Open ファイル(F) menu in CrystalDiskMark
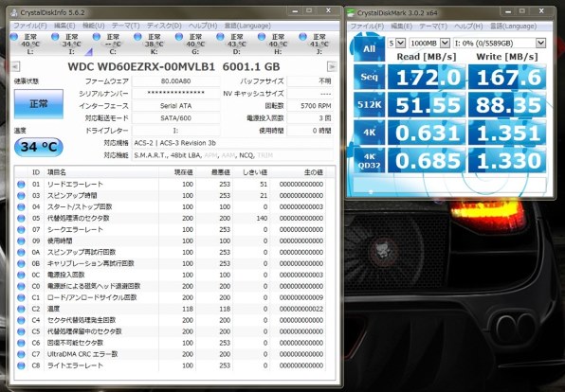 (367, 27)
